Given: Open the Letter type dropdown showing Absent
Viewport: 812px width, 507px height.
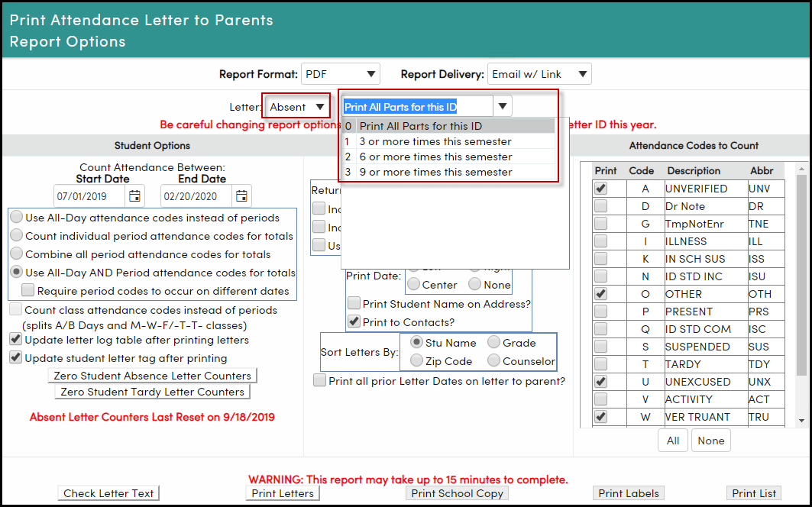Looking at the screenshot, I should tap(296, 107).
